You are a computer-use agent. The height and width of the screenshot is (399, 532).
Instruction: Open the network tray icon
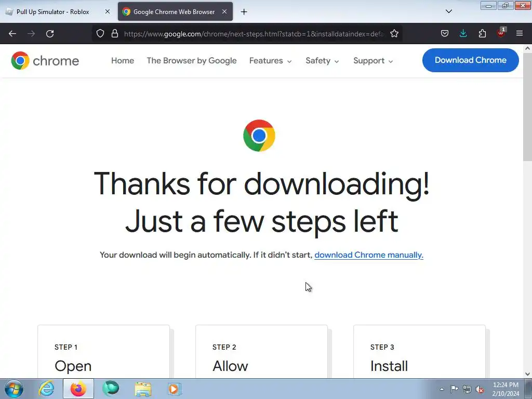coord(467,389)
